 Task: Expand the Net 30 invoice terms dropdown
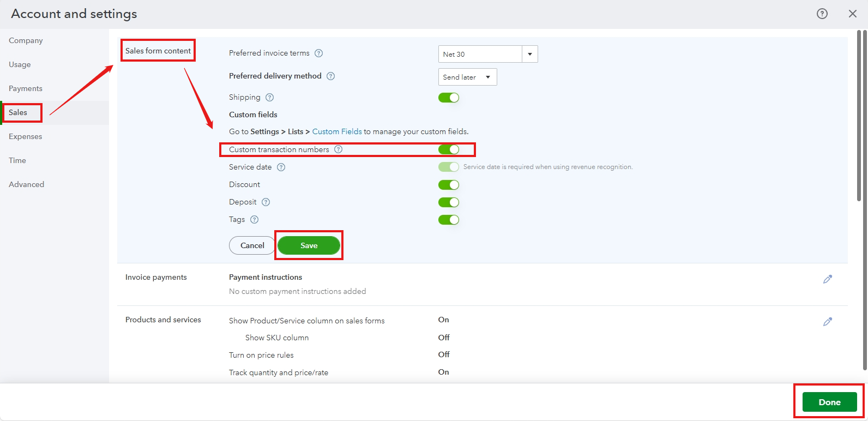[529, 54]
